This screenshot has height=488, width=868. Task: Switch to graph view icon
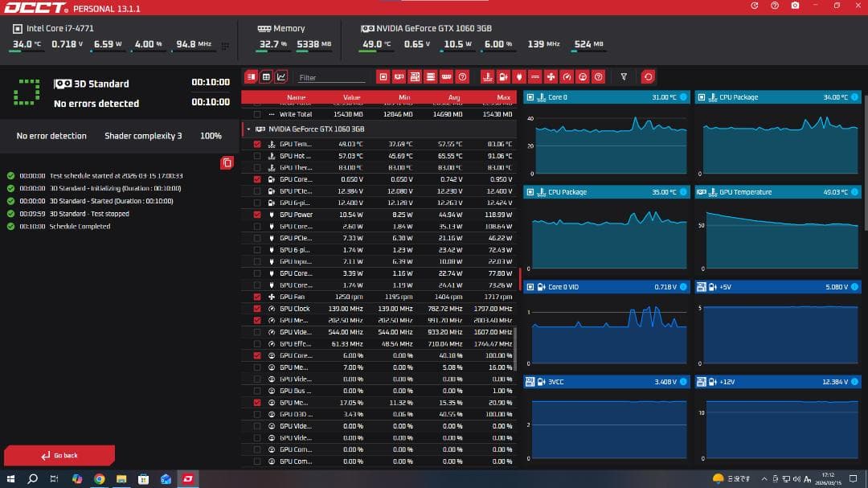(x=280, y=77)
